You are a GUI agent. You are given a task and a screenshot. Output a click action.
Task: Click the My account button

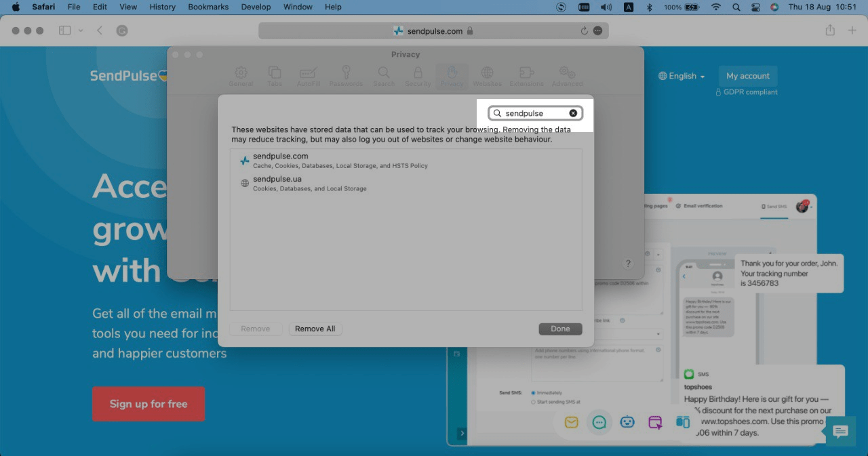tap(748, 76)
